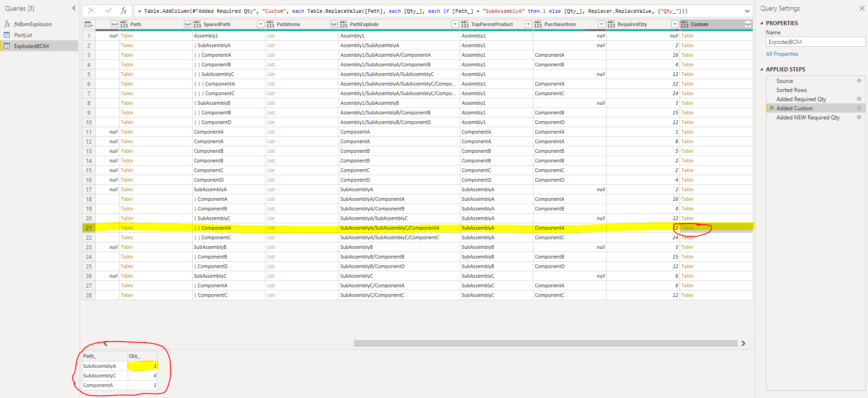868x398 pixels.
Task: Click the Custom column data type icon
Action: point(685,24)
